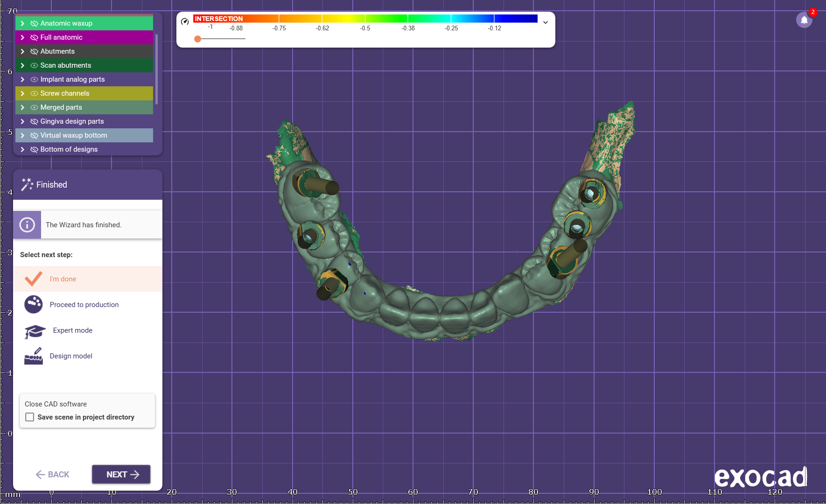Show the Anatomic waxup layer
The image size is (826, 504).
click(34, 23)
